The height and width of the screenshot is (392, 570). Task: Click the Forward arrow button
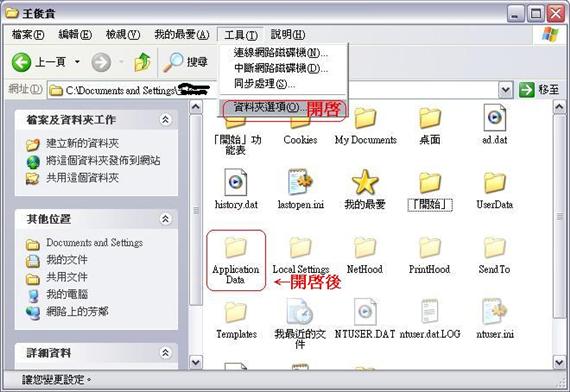pos(101,62)
